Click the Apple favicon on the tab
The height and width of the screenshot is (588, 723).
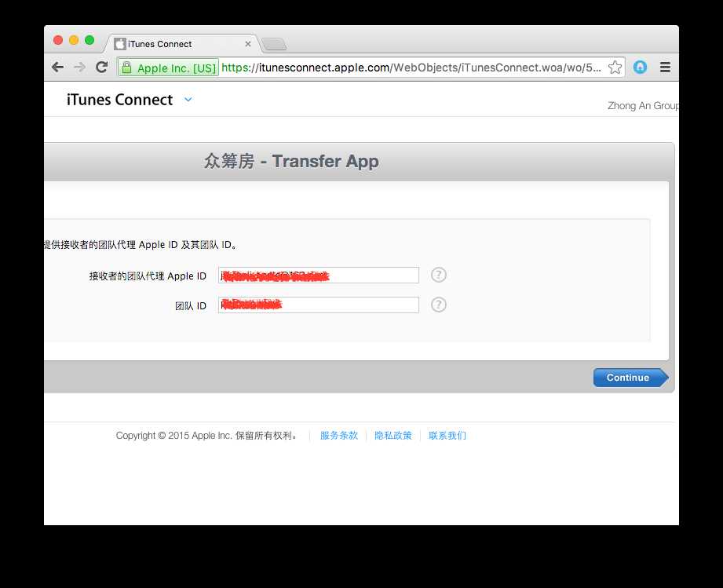(x=120, y=44)
